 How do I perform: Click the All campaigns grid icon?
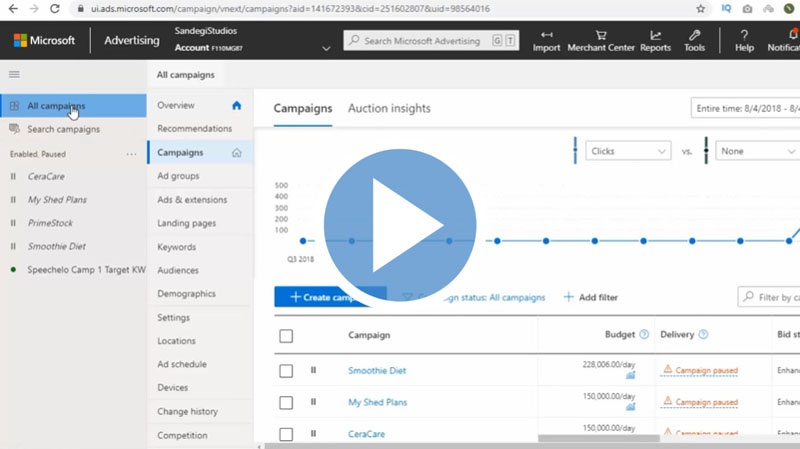pyautogui.click(x=14, y=106)
